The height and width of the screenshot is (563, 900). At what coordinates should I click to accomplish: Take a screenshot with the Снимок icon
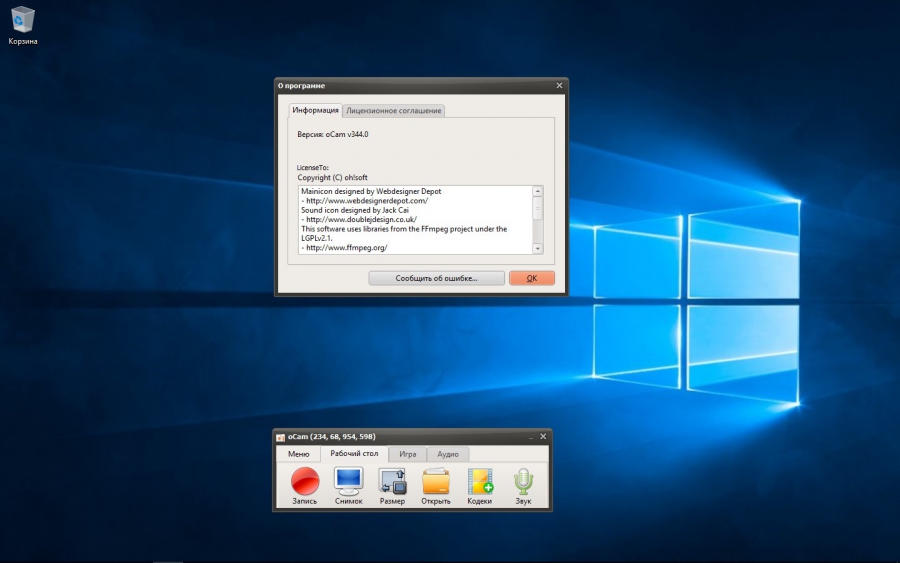click(348, 481)
